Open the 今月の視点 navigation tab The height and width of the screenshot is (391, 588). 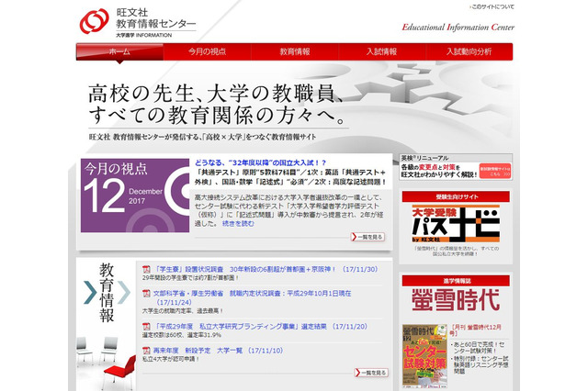tap(207, 51)
